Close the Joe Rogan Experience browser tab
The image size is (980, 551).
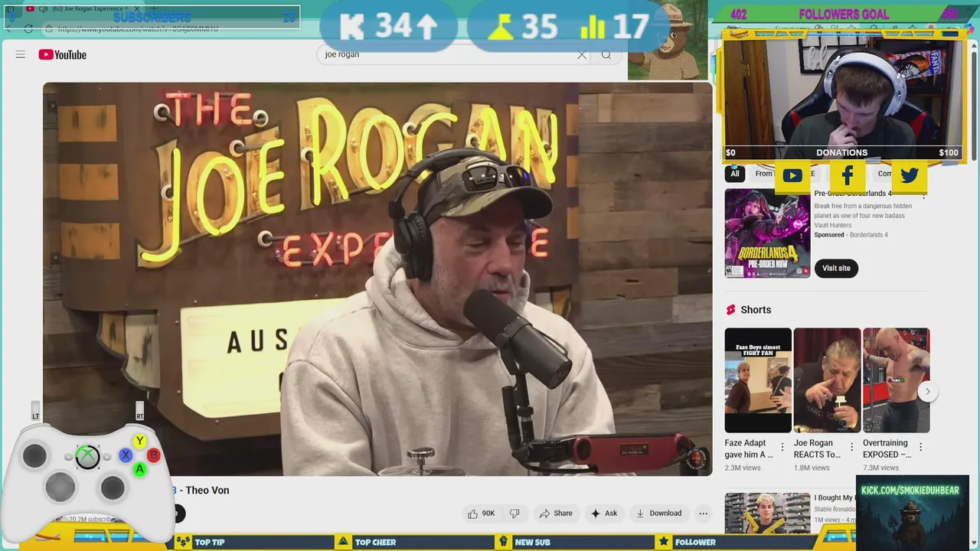pyautogui.click(x=137, y=9)
